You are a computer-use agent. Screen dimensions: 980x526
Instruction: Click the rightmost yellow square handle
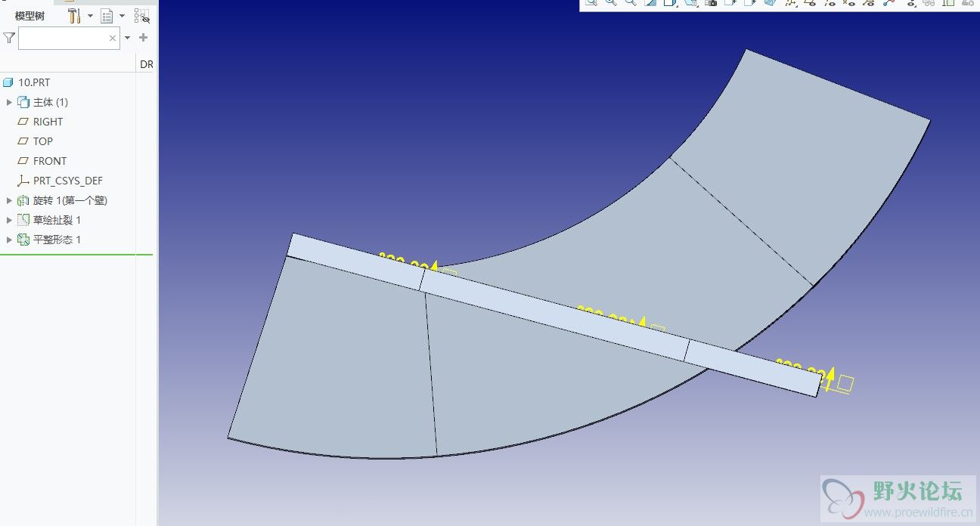click(x=845, y=383)
